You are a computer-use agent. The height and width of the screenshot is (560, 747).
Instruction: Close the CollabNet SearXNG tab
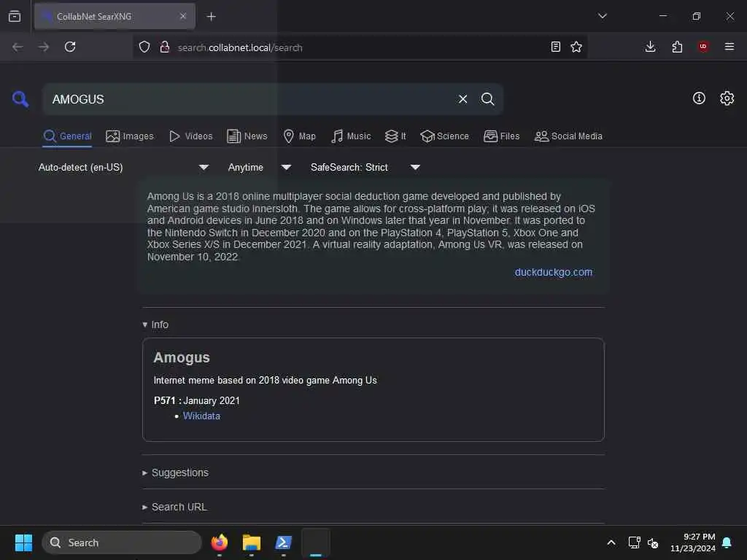(x=183, y=16)
